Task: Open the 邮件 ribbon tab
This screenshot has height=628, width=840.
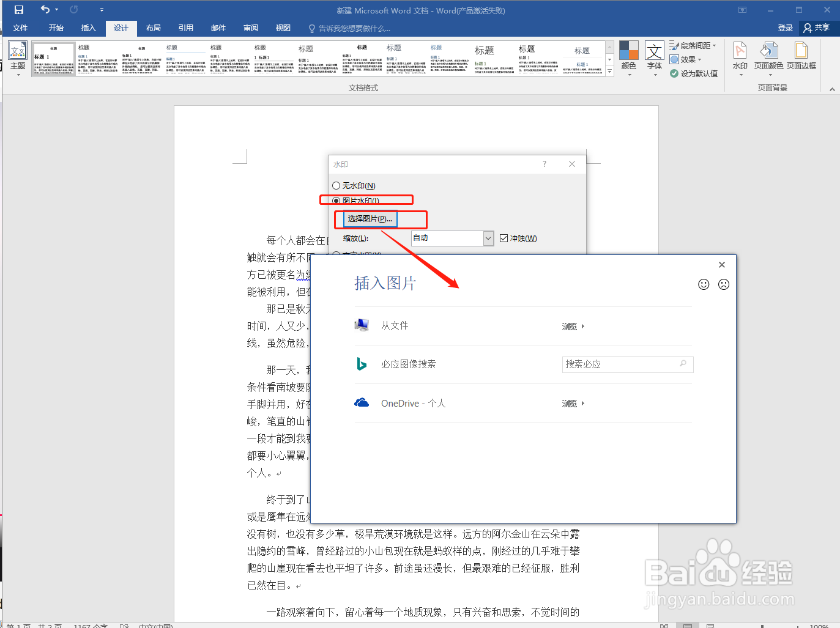Action: pyautogui.click(x=218, y=28)
